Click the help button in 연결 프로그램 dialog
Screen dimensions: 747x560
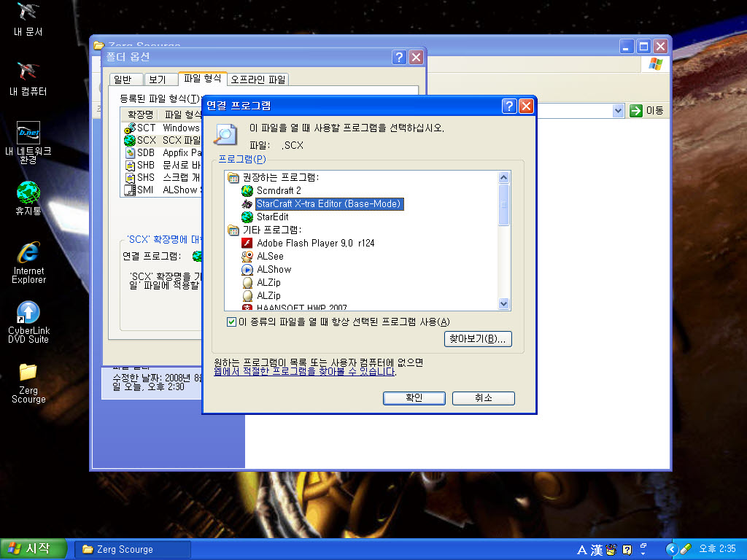pyautogui.click(x=509, y=106)
